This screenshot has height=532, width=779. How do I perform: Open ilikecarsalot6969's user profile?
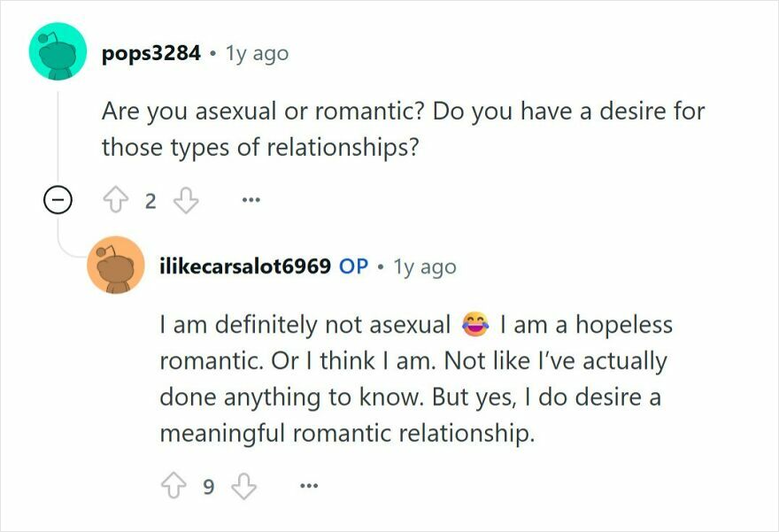[248, 266]
